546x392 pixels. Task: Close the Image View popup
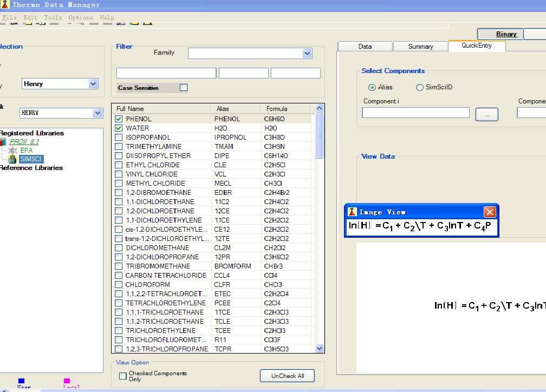tap(490, 212)
